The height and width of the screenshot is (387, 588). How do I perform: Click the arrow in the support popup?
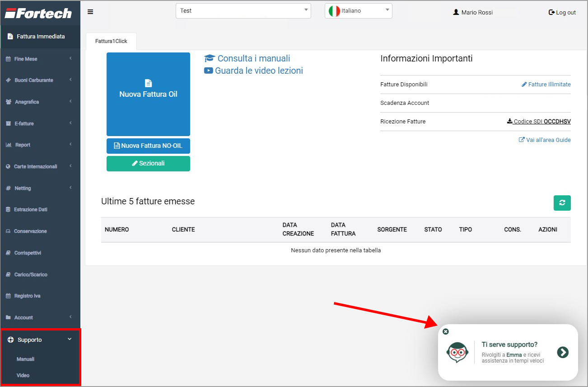pos(562,352)
